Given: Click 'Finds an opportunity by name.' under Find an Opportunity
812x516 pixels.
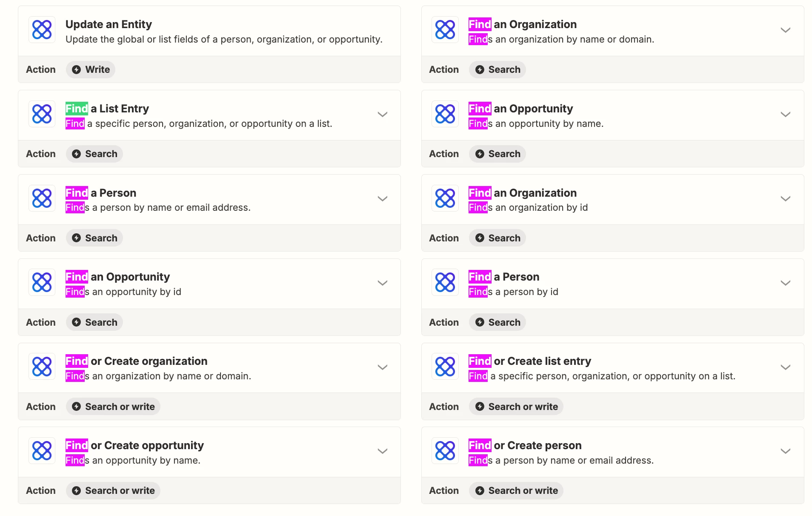Looking at the screenshot, I should click(536, 123).
